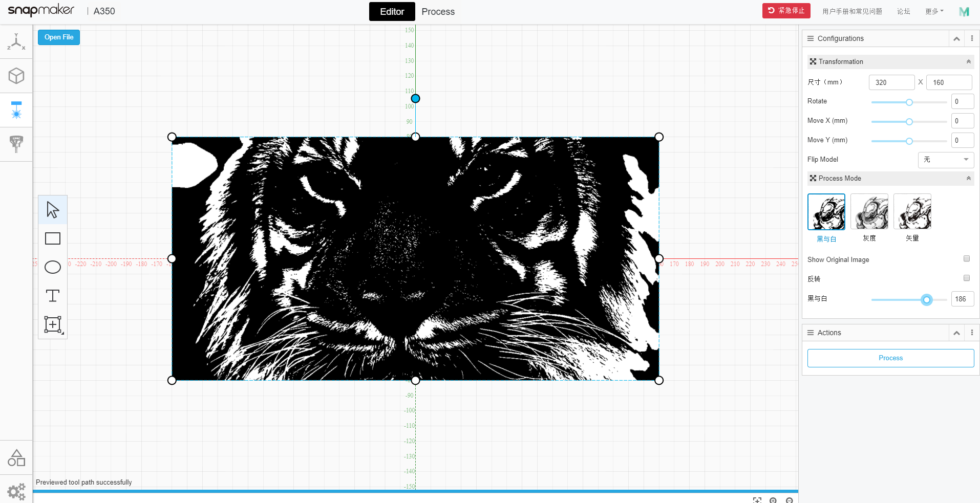
Task: Click the Move X value input field
Action: click(x=963, y=121)
